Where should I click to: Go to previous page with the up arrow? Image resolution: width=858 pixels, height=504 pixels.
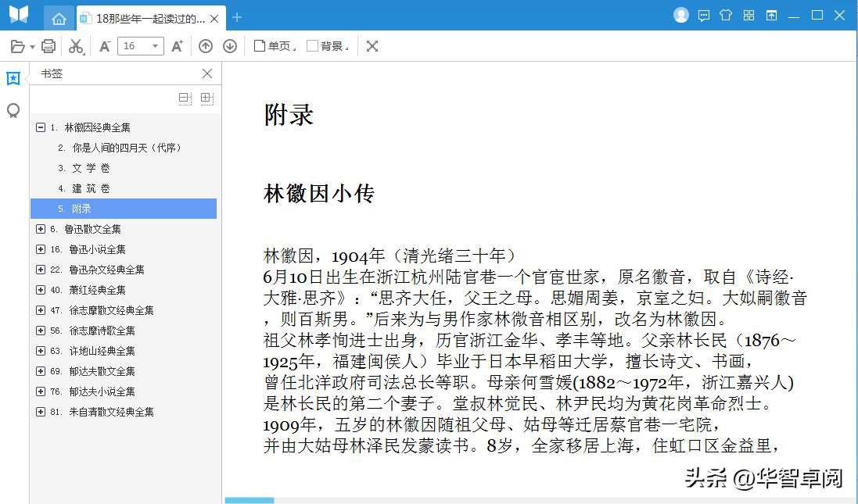[205, 46]
